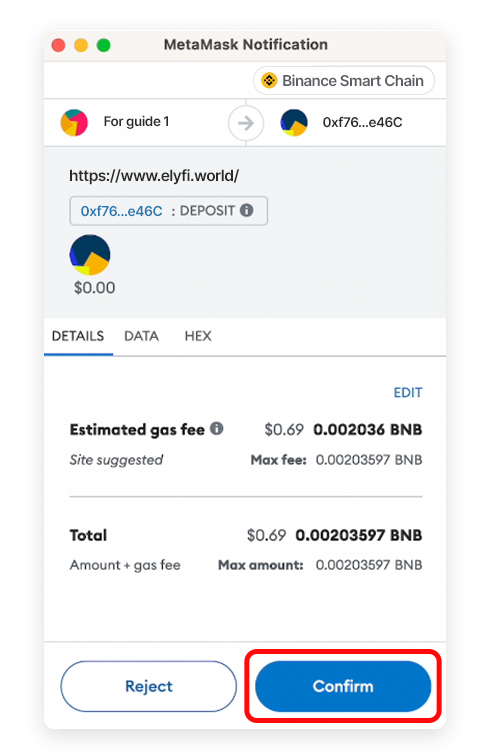Reject the transaction request
This screenshot has height=756, width=489.
pos(149,686)
